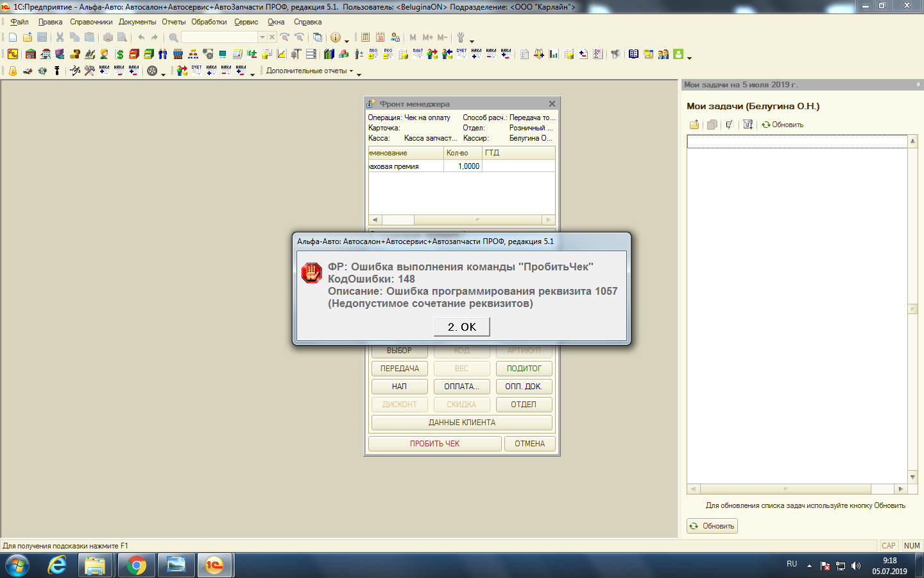The height and width of the screenshot is (578, 924).
Task: Click the 2. OK button in the error dialog
Action: coord(462,327)
